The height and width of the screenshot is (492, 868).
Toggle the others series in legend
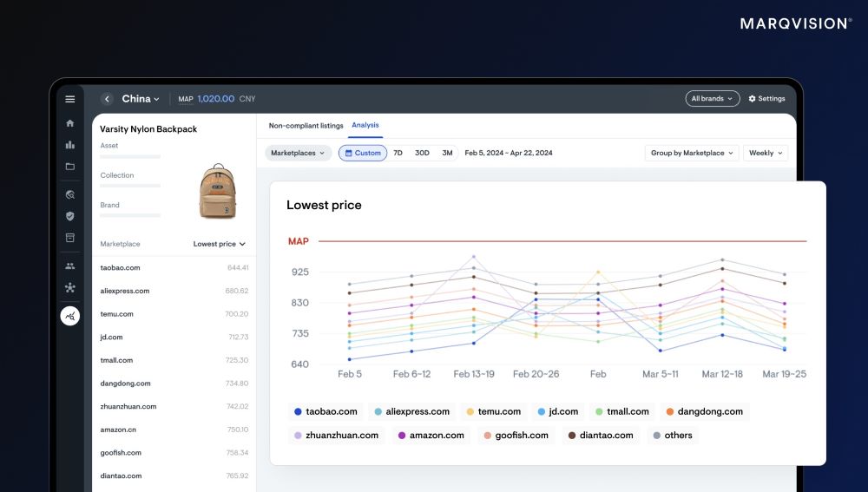click(x=673, y=435)
